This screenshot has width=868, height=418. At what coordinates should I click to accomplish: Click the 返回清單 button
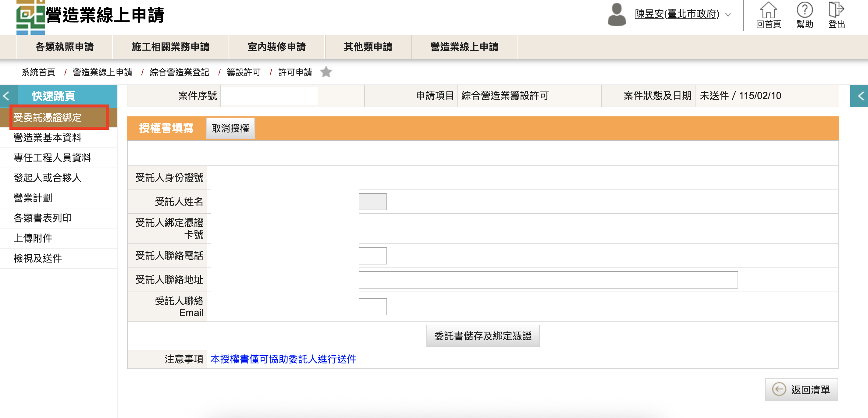point(801,389)
